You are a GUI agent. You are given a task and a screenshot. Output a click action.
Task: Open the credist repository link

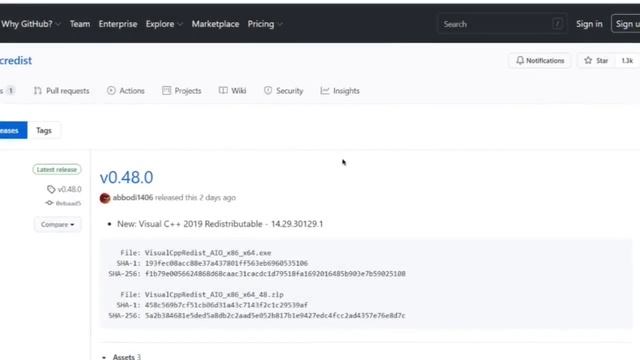[16, 60]
